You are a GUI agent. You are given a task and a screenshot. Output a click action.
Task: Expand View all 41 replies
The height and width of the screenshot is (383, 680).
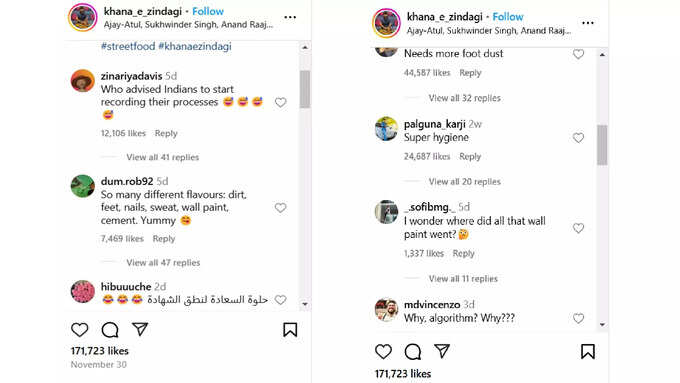pos(163,157)
